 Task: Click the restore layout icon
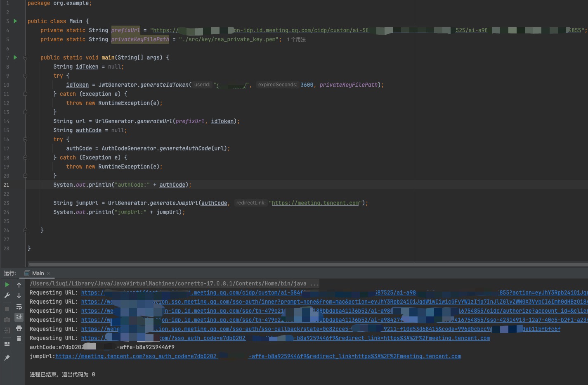(7, 344)
